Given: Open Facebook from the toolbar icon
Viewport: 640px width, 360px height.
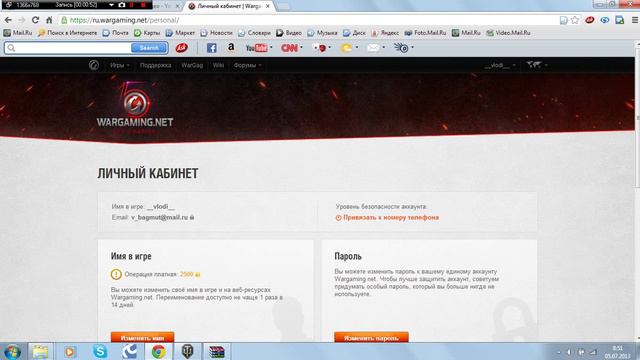Looking at the screenshot, I should [211, 48].
